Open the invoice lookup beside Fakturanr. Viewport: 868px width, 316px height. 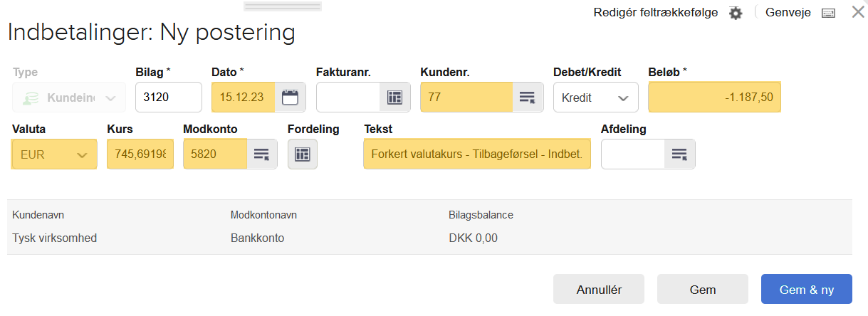pyautogui.click(x=394, y=98)
